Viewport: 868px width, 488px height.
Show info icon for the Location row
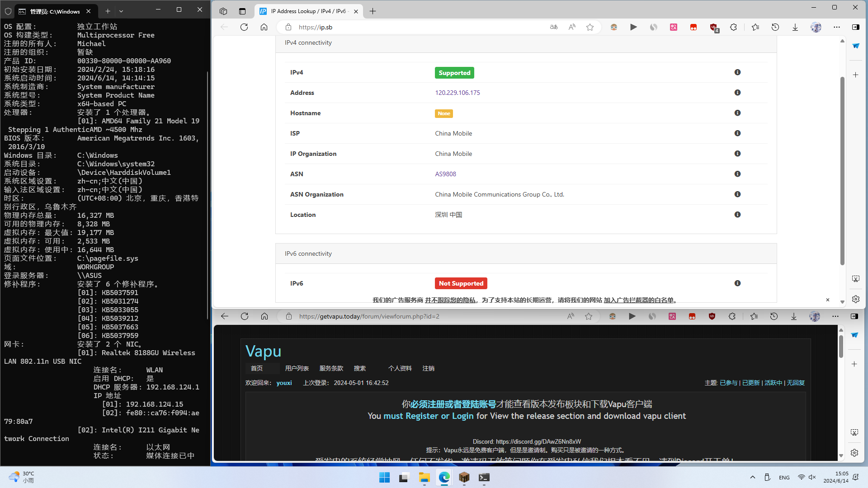click(737, 215)
